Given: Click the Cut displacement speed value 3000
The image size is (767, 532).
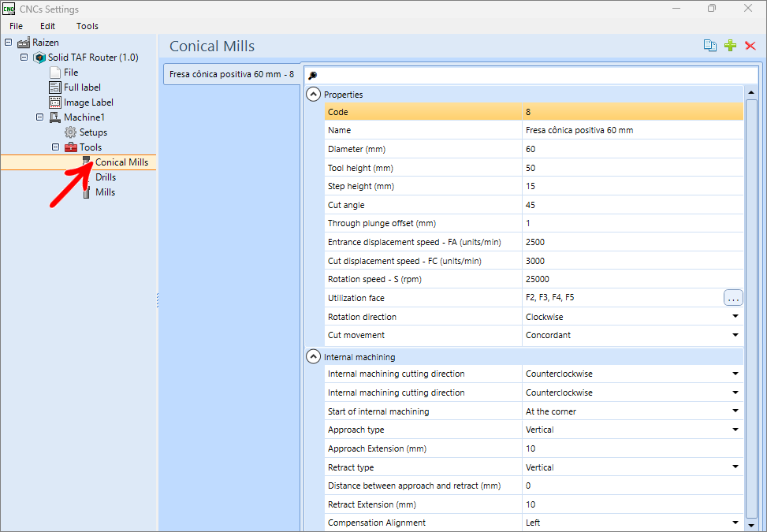Looking at the screenshot, I should click(x=632, y=261).
